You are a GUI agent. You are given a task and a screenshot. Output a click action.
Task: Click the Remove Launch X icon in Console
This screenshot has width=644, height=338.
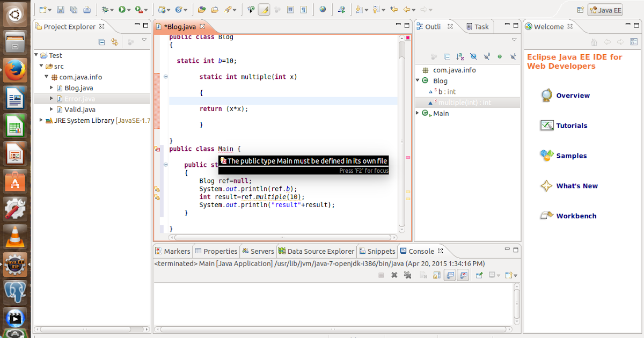coord(394,275)
